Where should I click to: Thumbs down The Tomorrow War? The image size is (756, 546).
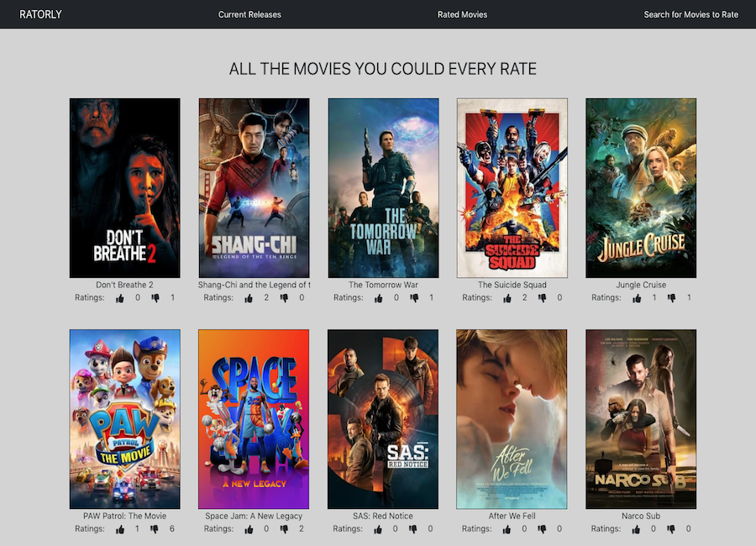(x=414, y=298)
